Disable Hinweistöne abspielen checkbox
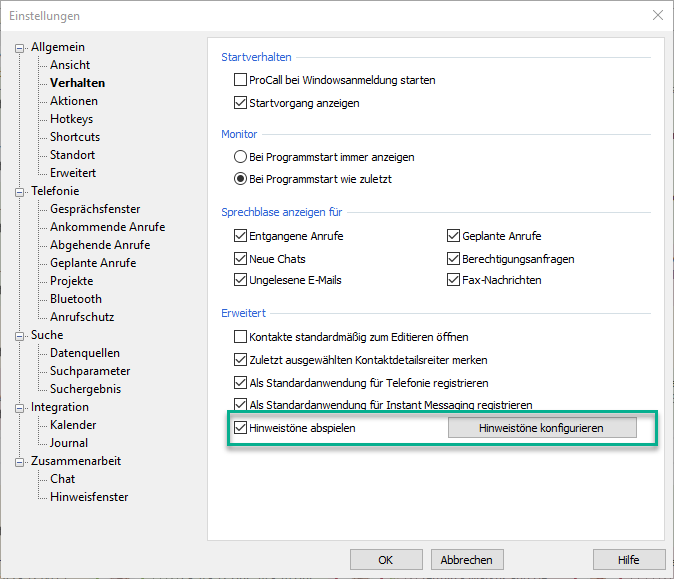Screen dimensions: 674x579 coord(240,428)
